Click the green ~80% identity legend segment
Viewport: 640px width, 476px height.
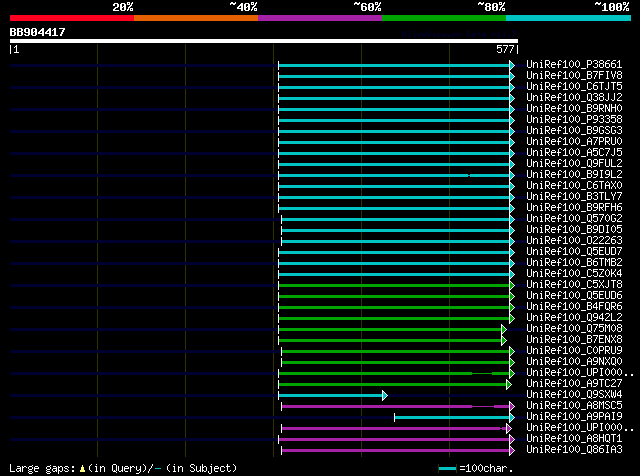point(444,18)
